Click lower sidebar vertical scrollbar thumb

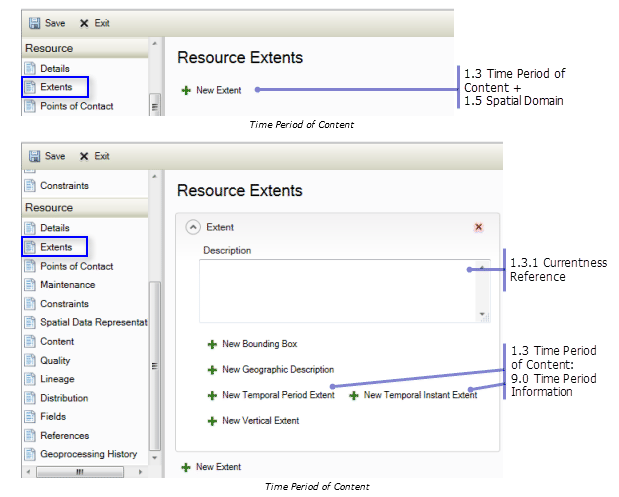(155, 366)
